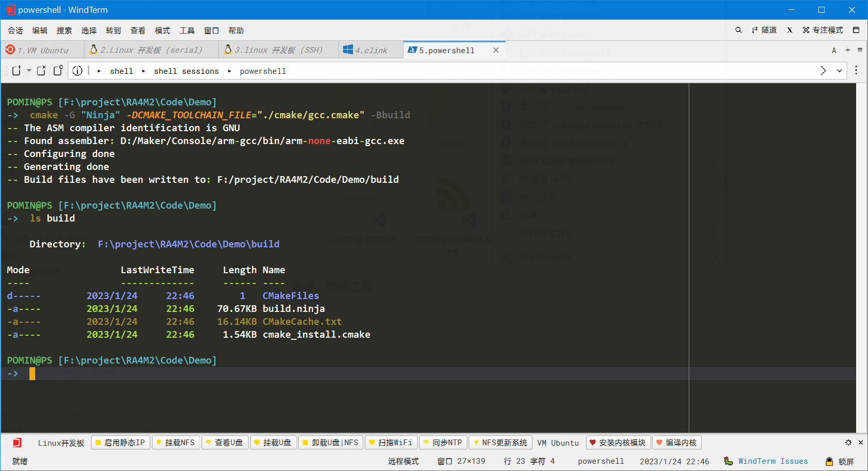Run the 挂载NFS quick command

tap(176, 443)
